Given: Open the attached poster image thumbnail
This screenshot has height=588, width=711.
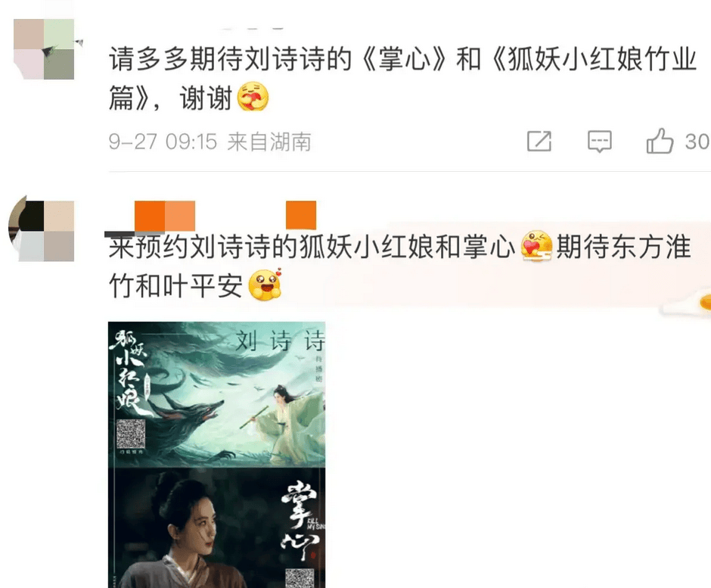Looking at the screenshot, I should (x=217, y=455).
